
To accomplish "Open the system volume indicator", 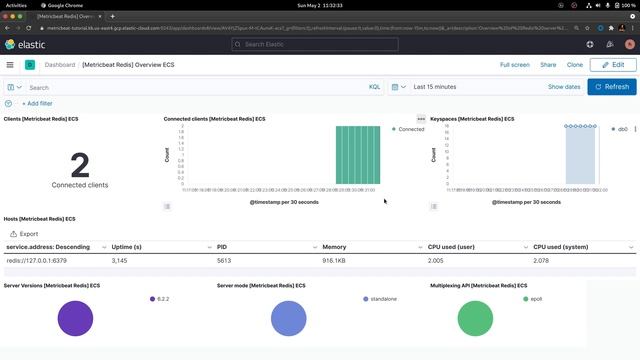I will click(598, 5).
